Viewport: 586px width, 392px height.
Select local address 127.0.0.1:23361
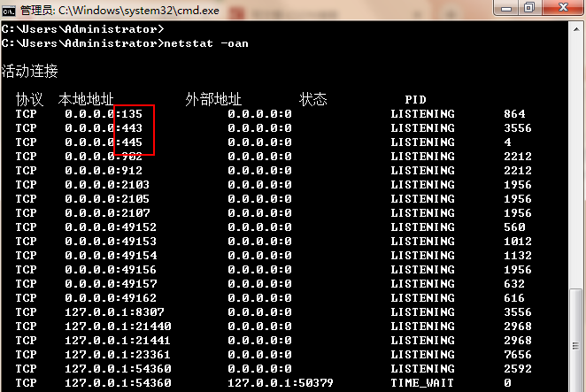tap(118, 355)
